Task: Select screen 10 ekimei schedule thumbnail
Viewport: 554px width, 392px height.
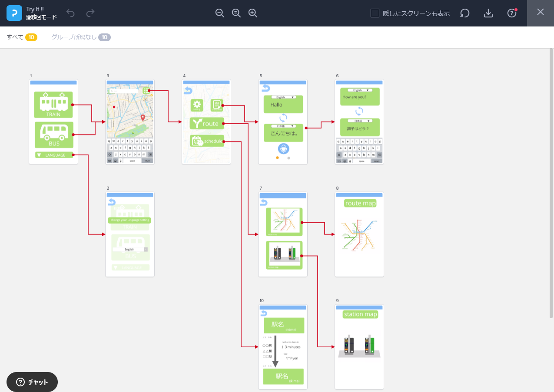Action: click(283, 347)
